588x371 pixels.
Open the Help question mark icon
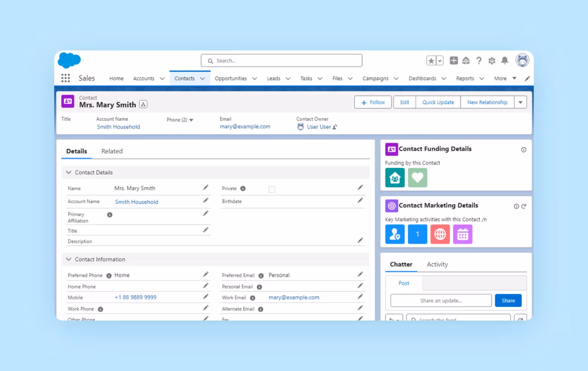(x=479, y=60)
